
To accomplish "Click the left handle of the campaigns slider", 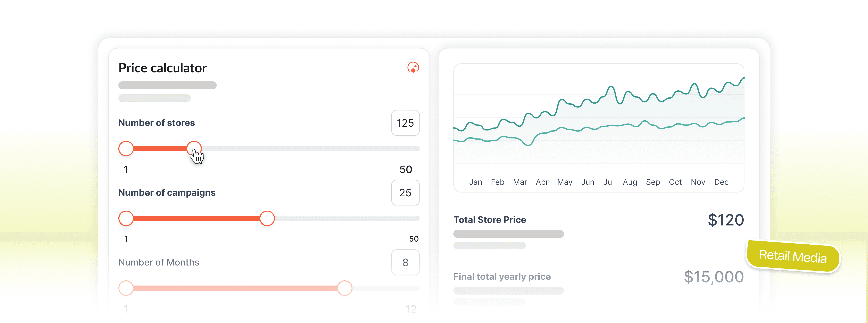I will [126, 218].
